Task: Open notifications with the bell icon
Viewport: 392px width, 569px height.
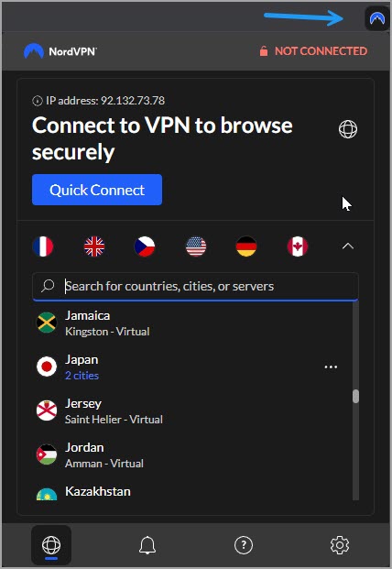Action: pos(147,544)
